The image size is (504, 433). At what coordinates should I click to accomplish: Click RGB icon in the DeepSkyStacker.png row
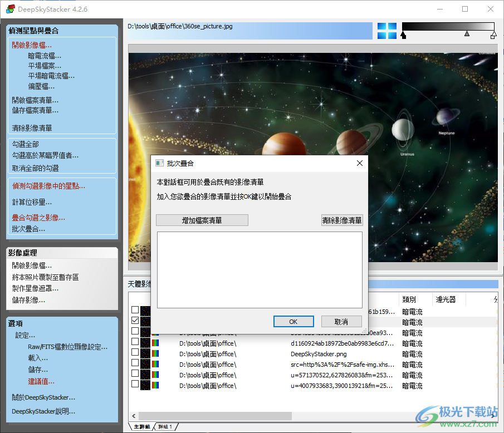click(x=155, y=353)
